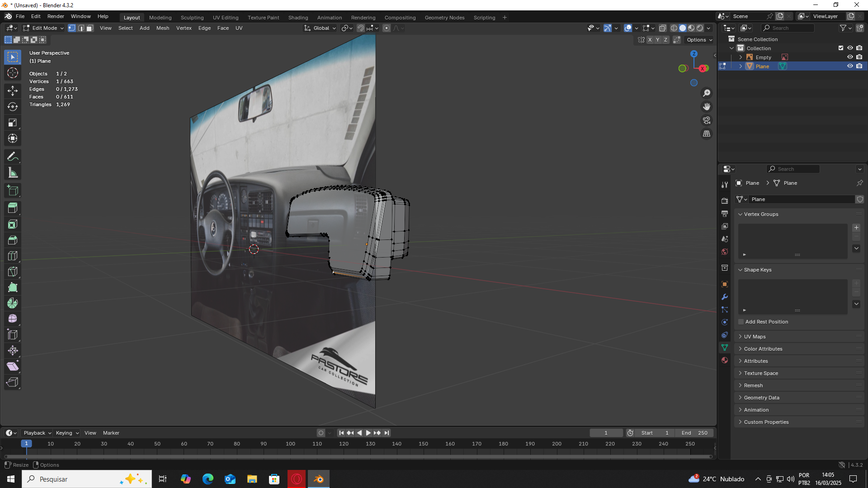Hide the Empty object in viewport
This screenshot has height=488, width=868.
(850, 57)
